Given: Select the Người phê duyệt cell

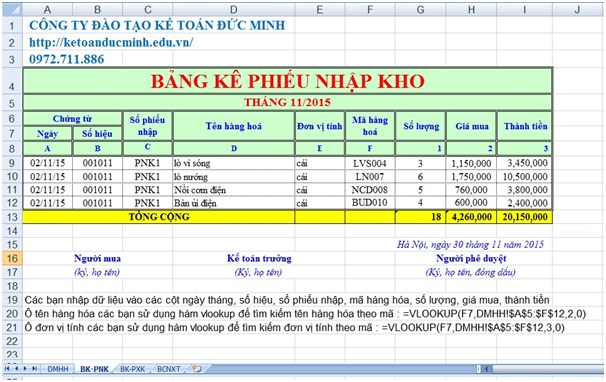Looking at the screenshot, I should 471,258.
